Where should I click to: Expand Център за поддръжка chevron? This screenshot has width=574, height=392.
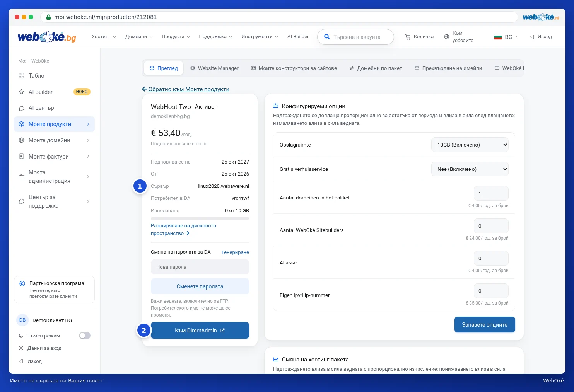[88, 201]
